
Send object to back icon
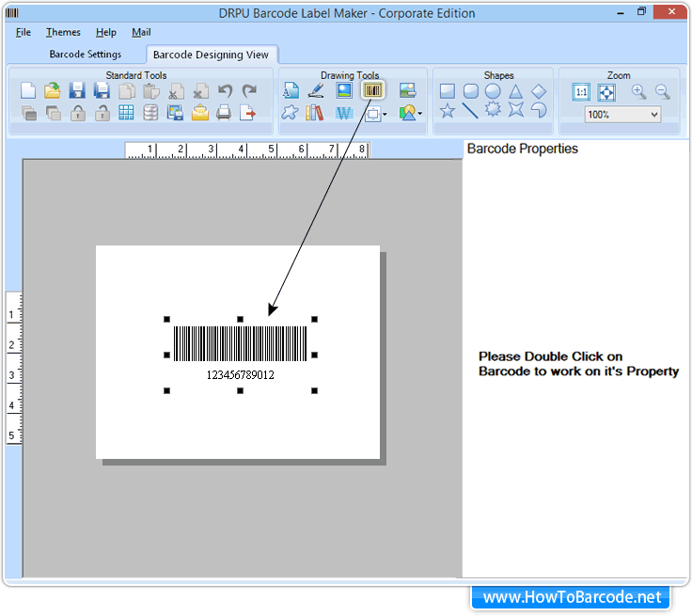pos(54,113)
